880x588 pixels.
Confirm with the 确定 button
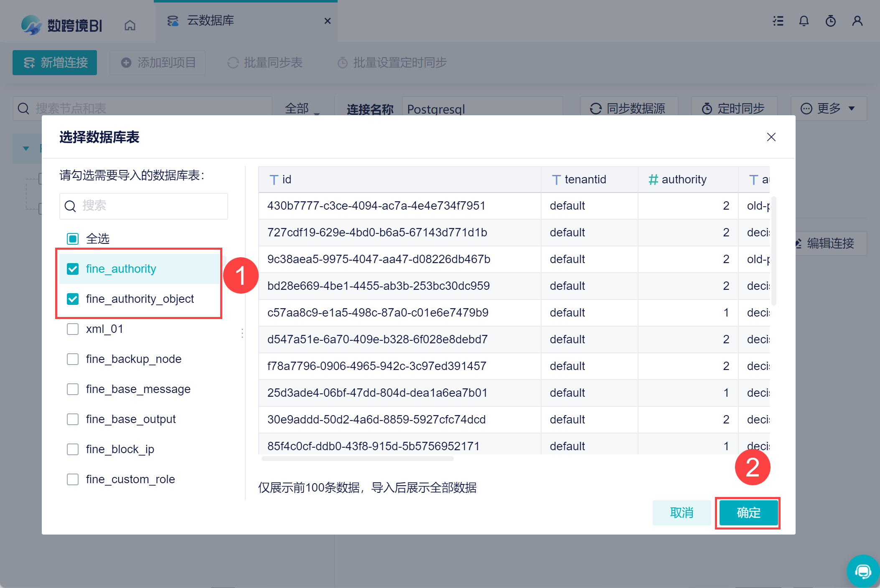(748, 513)
